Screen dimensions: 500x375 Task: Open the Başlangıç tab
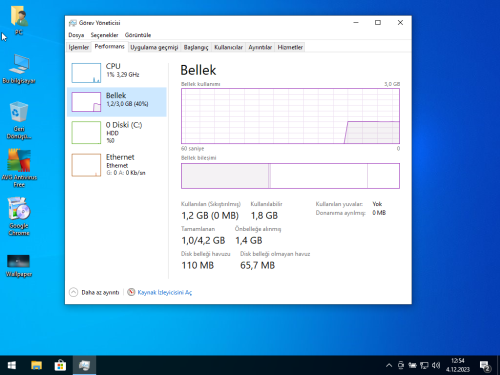[196, 47]
